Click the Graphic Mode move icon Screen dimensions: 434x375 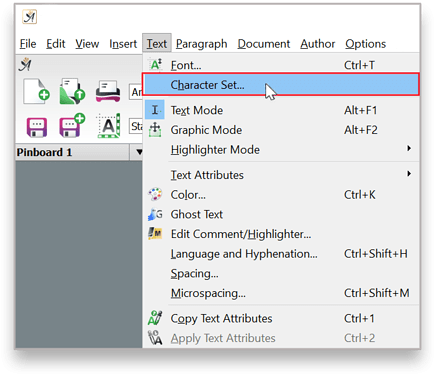(x=155, y=129)
